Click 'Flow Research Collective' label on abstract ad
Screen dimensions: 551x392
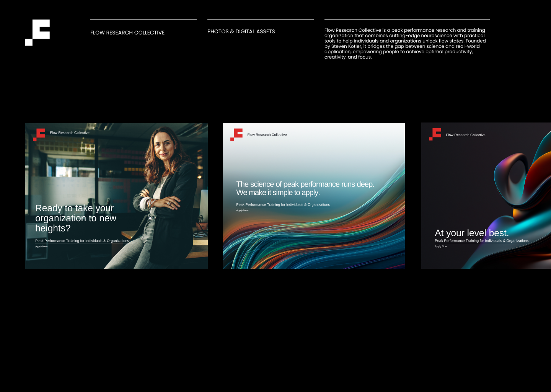tap(466, 135)
